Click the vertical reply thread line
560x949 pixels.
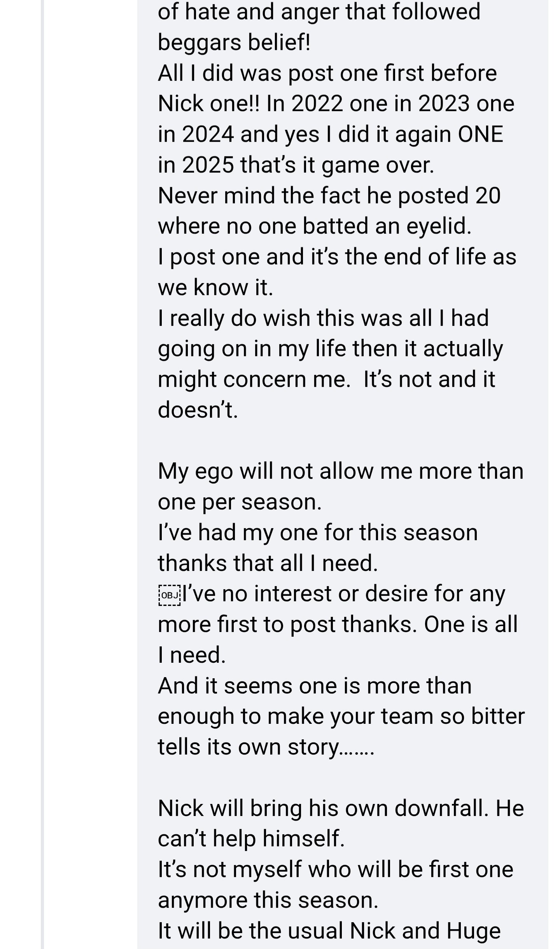click(42, 474)
